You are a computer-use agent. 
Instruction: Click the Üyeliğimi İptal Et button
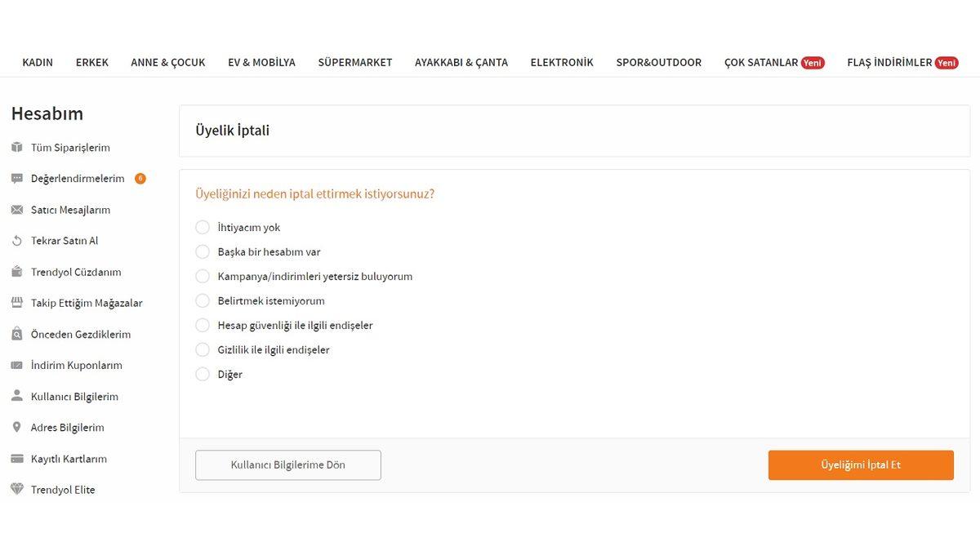pyautogui.click(x=860, y=464)
